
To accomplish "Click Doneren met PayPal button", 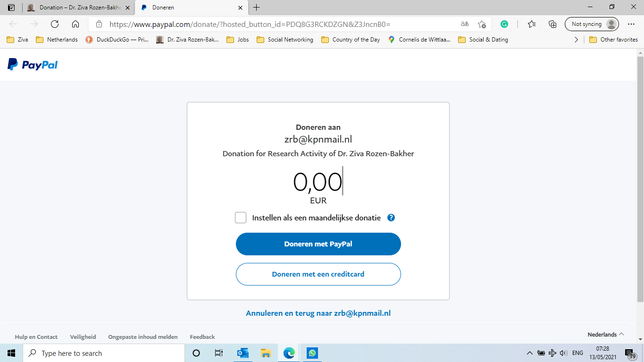I will pyautogui.click(x=318, y=244).
